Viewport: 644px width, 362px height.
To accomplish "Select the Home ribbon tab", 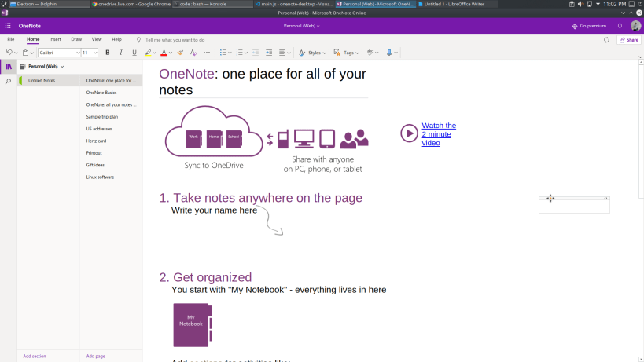I will tap(33, 39).
